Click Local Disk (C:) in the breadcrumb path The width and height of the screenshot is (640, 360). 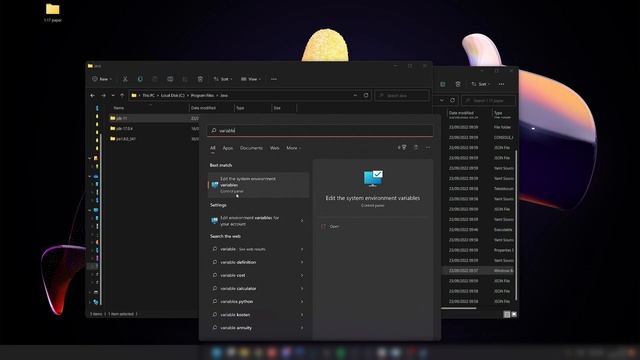173,95
